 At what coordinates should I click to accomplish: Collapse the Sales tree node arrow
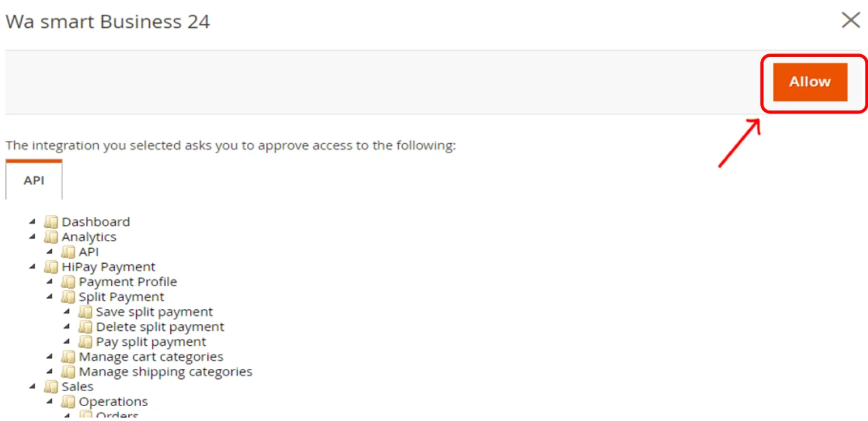point(33,386)
